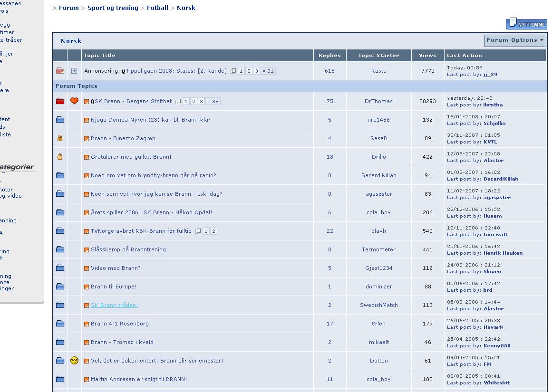Open the Noen om vet om brøndby-brann topic
Viewport: 552px width, 392px height.
point(154,175)
